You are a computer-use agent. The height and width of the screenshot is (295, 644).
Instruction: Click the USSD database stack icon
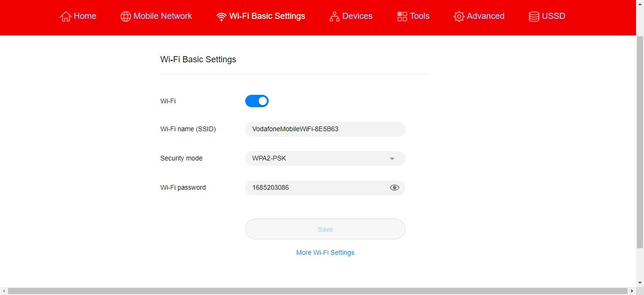click(x=534, y=17)
